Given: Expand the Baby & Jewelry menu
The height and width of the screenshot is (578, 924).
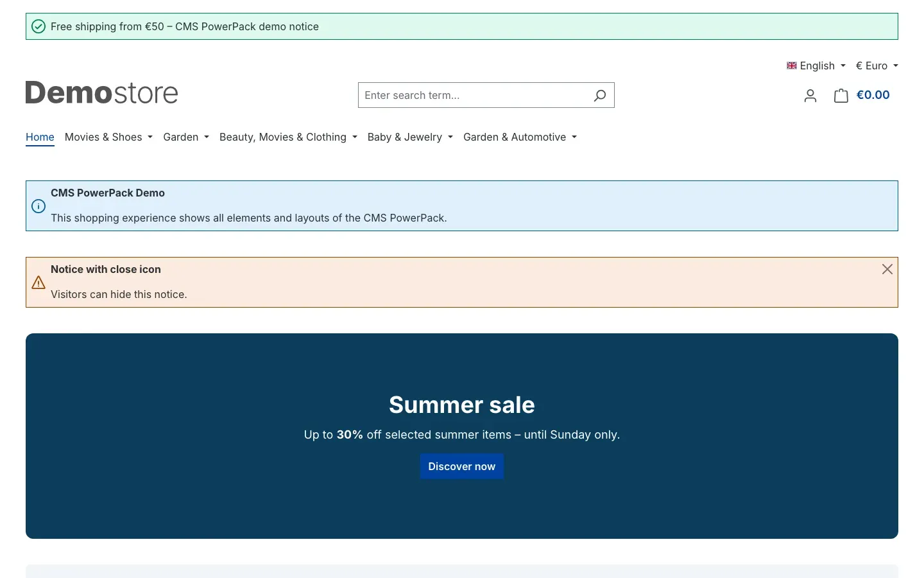Looking at the screenshot, I should (x=410, y=137).
